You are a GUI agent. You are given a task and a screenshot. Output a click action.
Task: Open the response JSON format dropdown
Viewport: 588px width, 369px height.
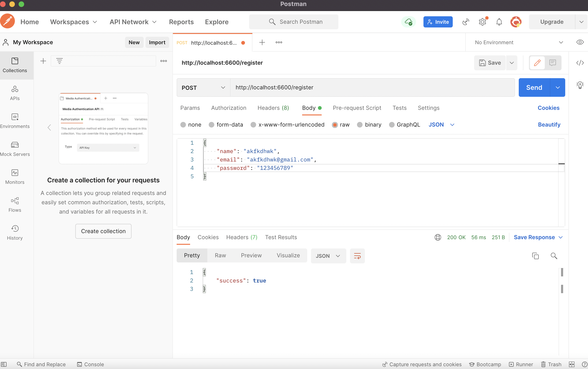pos(328,255)
